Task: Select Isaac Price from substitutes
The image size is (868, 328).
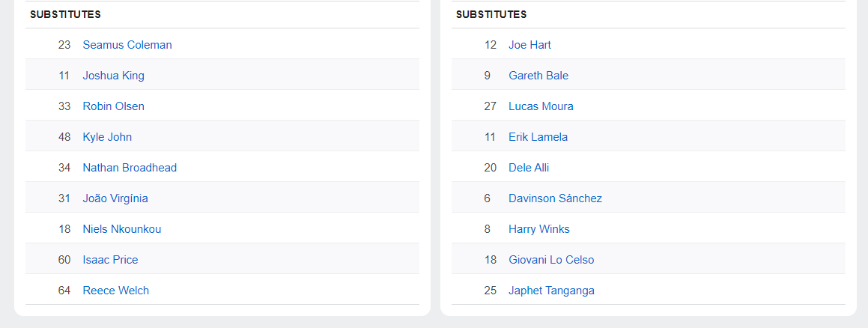Action: coord(110,260)
